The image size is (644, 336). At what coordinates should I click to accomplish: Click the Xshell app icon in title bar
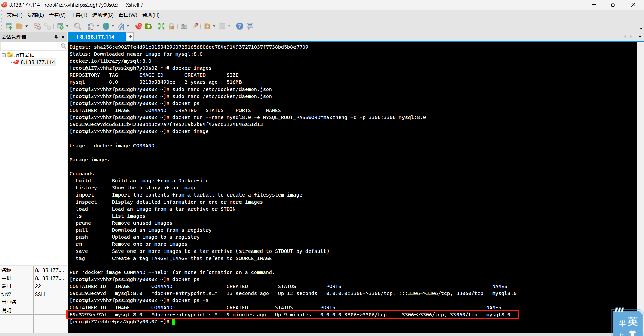4,5
